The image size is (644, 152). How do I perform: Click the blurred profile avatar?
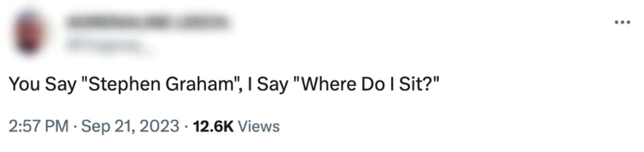[x=29, y=33]
